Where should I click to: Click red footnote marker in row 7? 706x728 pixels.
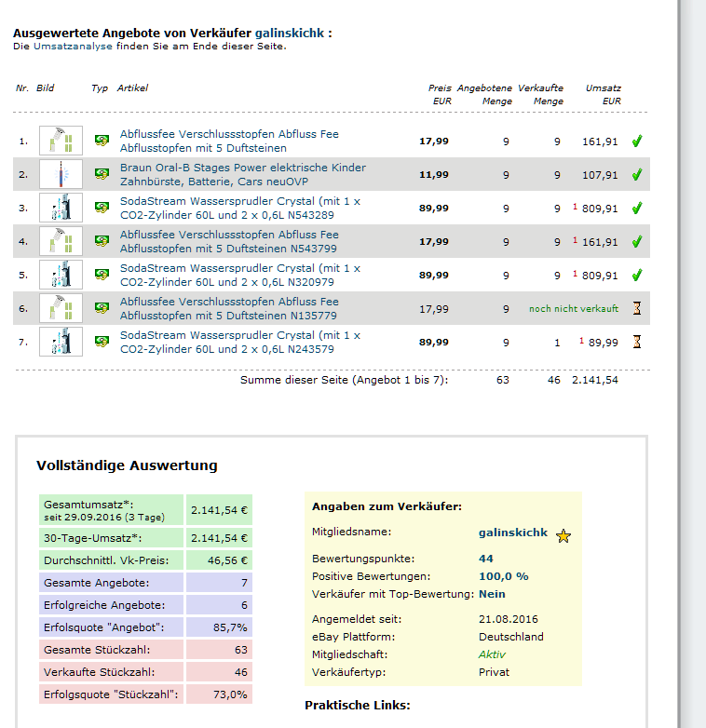point(581,341)
